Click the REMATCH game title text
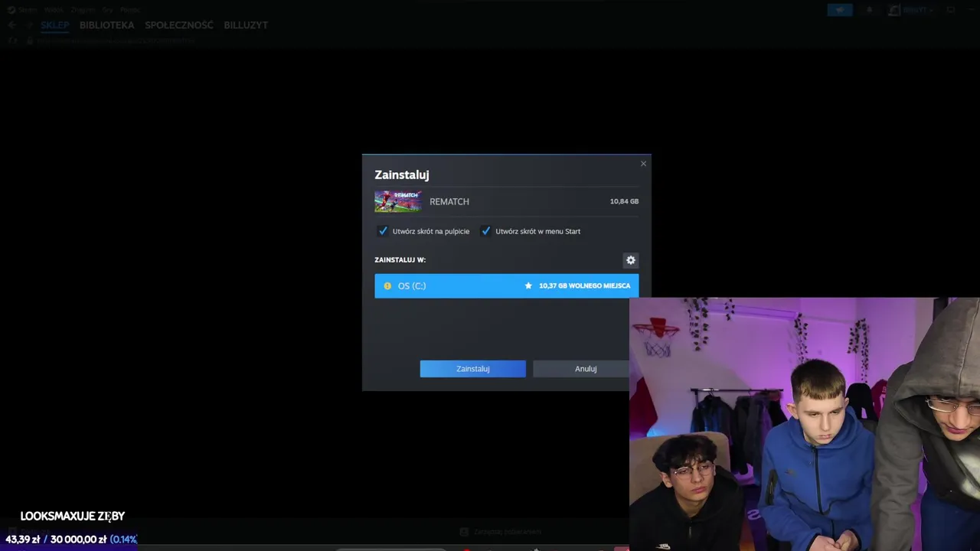 (449, 201)
